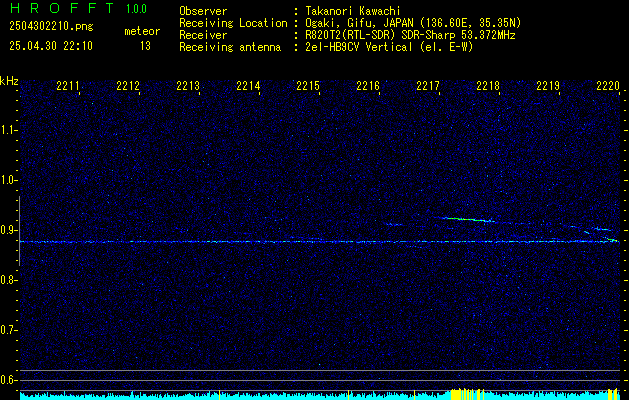Click the 2219 time marker
Viewport: 629px width, 400px height.
click(548, 85)
